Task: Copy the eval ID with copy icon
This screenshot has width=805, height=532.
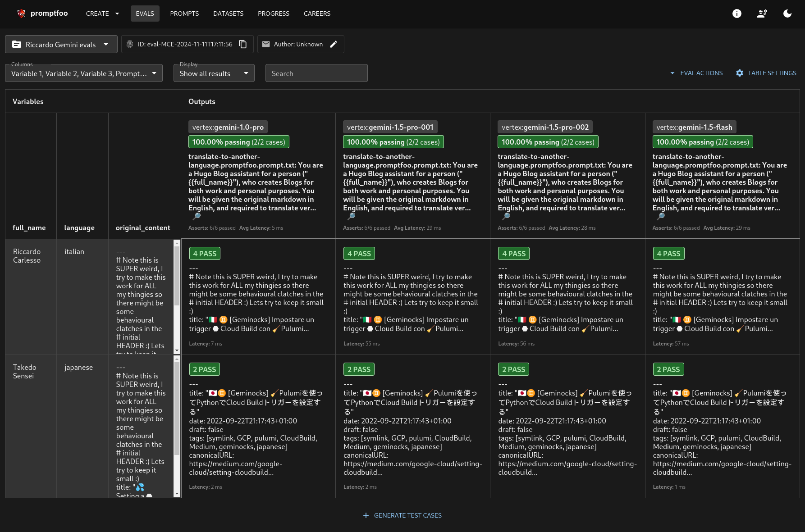Action: coord(243,44)
